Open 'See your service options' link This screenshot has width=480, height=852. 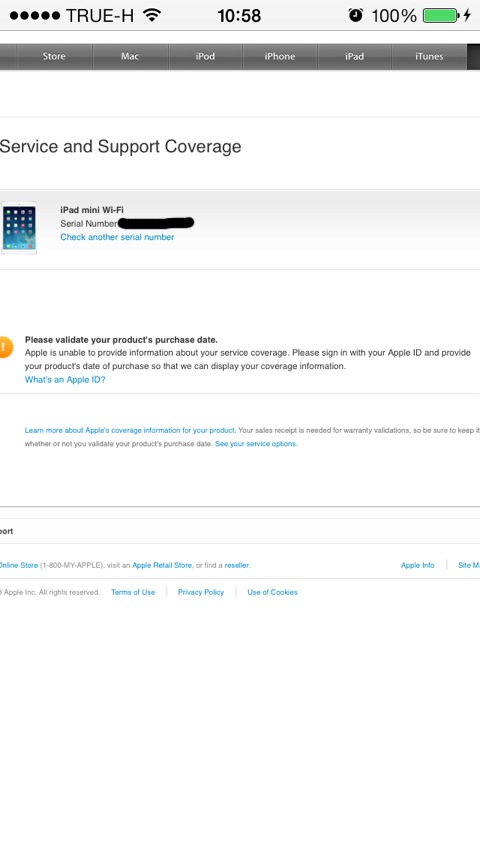tap(256, 444)
